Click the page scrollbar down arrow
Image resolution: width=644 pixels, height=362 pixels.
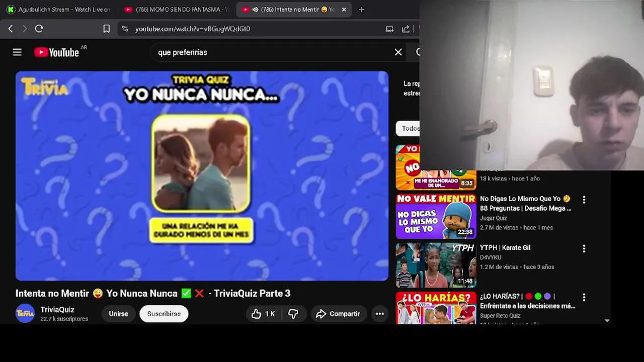tap(607, 320)
